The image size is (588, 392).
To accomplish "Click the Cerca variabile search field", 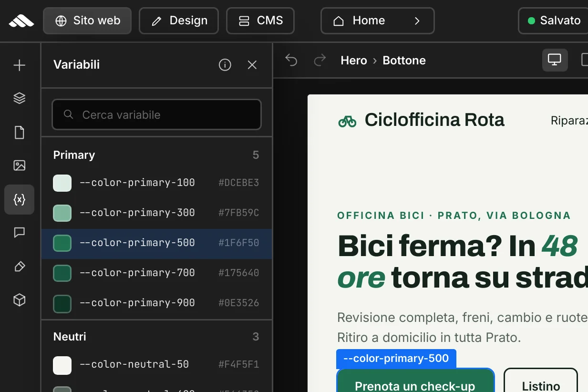I will pos(156,114).
